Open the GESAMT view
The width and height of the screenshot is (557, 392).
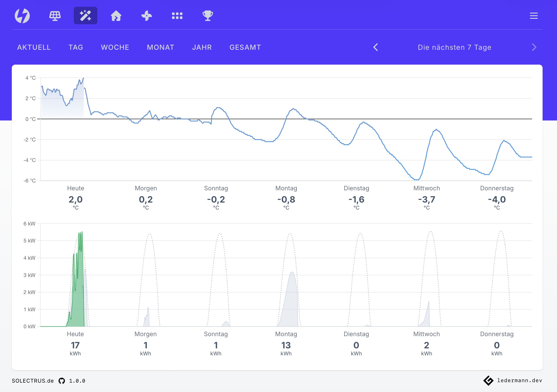tap(245, 47)
